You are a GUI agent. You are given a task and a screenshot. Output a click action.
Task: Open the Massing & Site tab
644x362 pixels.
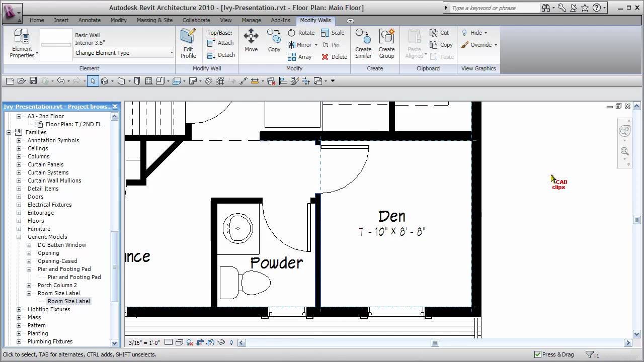pos(154,20)
